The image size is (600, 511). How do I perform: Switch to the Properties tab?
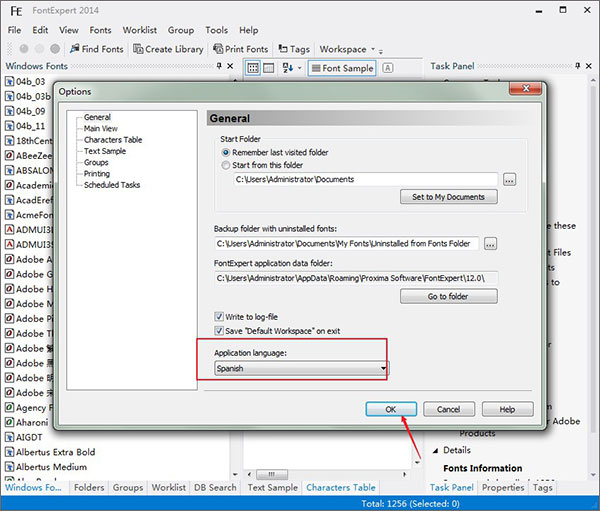(x=503, y=487)
